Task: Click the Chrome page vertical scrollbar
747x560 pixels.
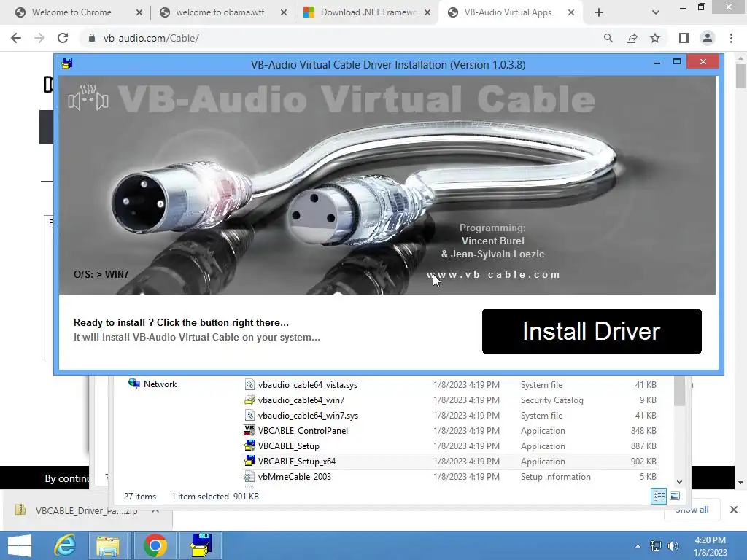Action: tap(740, 76)
